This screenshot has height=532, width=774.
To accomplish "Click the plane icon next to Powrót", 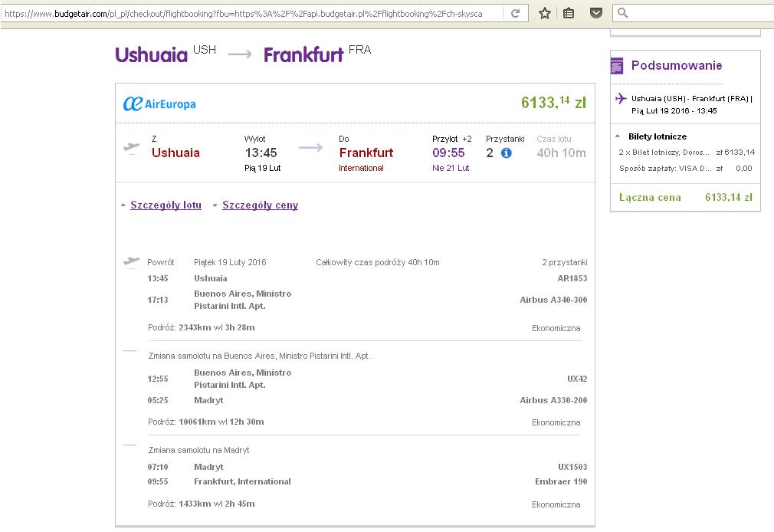I will 131,261.
